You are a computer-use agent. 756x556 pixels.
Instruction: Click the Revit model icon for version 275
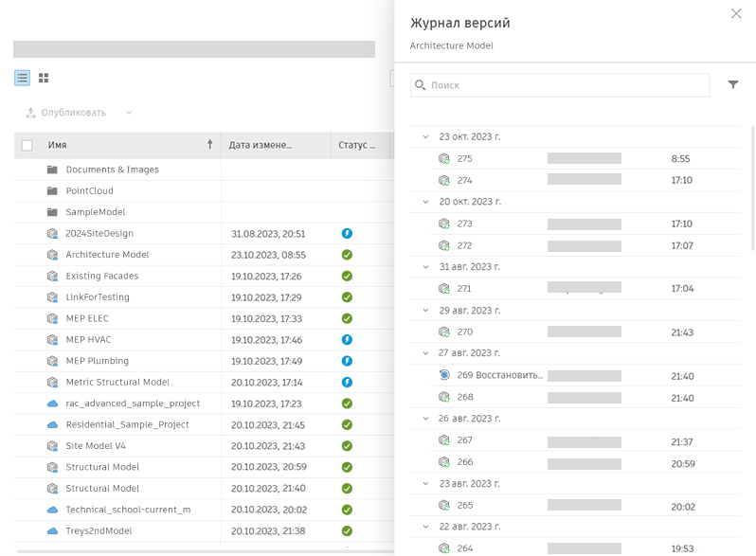coord(444,158)
